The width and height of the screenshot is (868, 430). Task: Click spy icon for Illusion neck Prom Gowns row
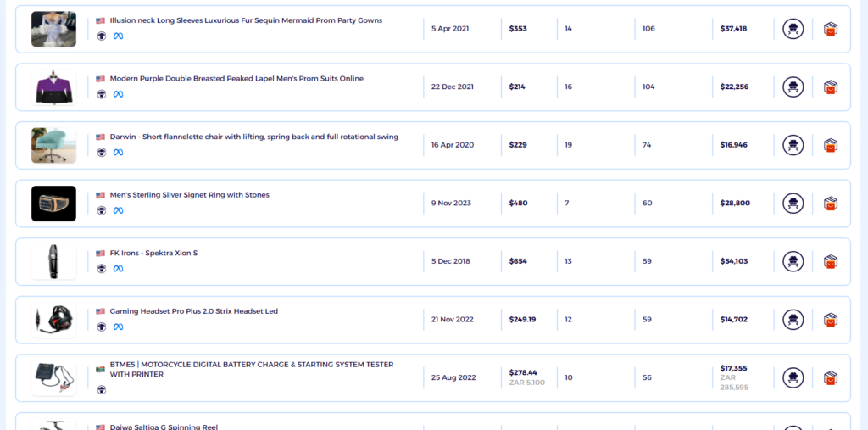(793, 29)
